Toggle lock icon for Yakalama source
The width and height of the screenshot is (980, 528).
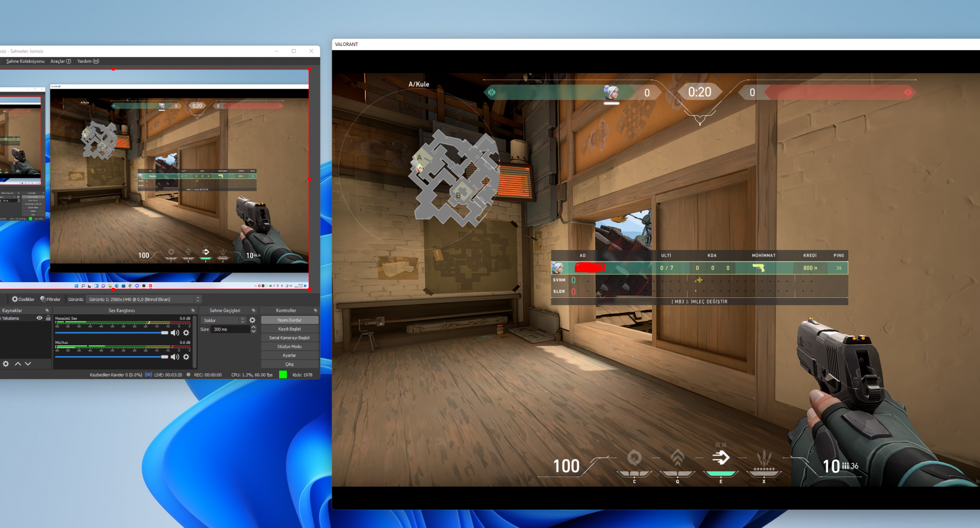(48, 318)
